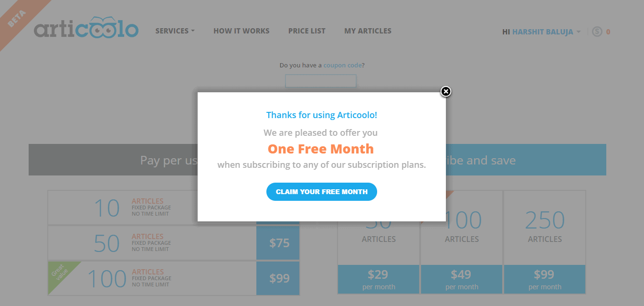This screenshot has height=306, width=644.
Task: Open My Articles page
Action: [368, 31]
